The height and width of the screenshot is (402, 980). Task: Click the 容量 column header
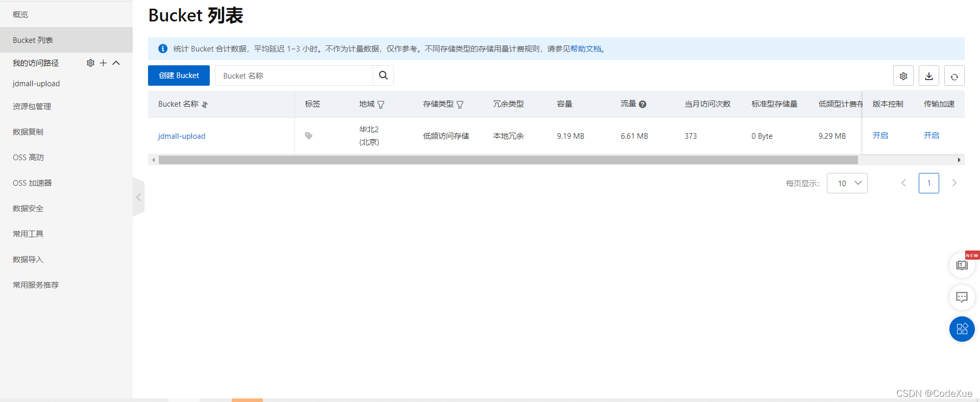pyautogui.click(x=565, y=104)
